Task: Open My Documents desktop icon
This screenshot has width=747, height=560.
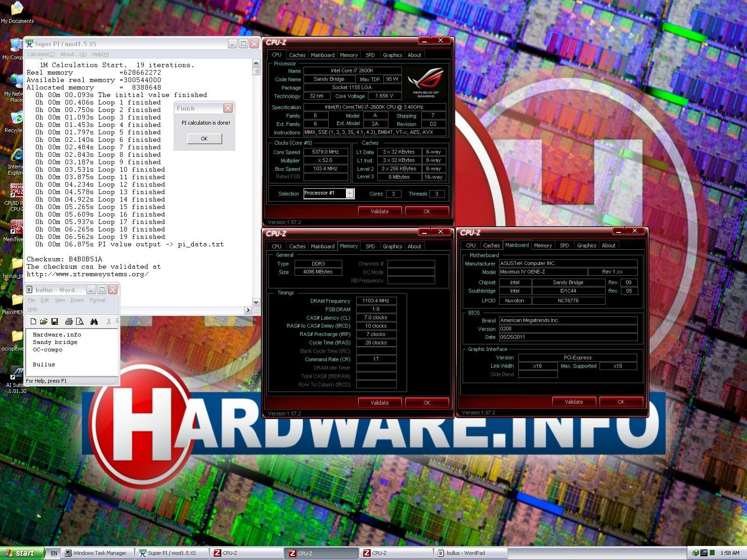Action: click(x=17, y=13)
